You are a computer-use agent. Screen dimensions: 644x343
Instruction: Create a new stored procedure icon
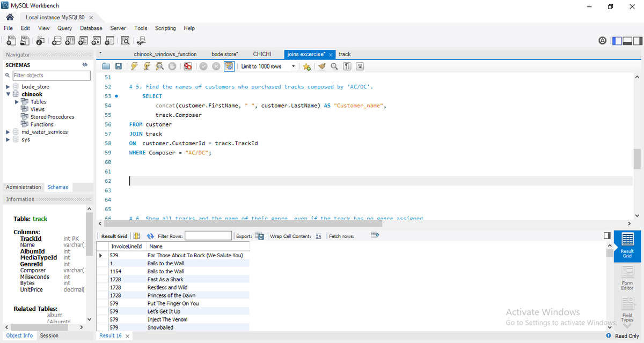pos(97,40)
